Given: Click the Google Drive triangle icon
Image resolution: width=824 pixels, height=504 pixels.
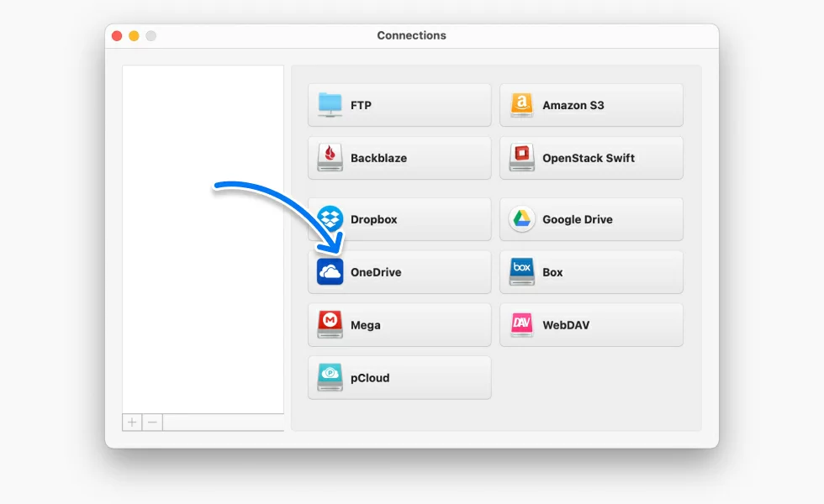Looking at the screenshot, I should pos(522,219).
